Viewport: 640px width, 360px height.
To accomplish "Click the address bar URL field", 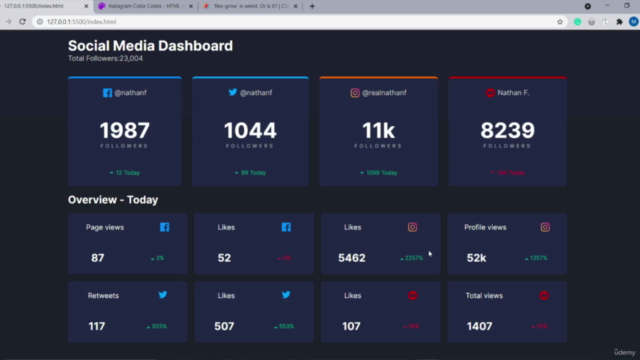I will pos(300,22).
